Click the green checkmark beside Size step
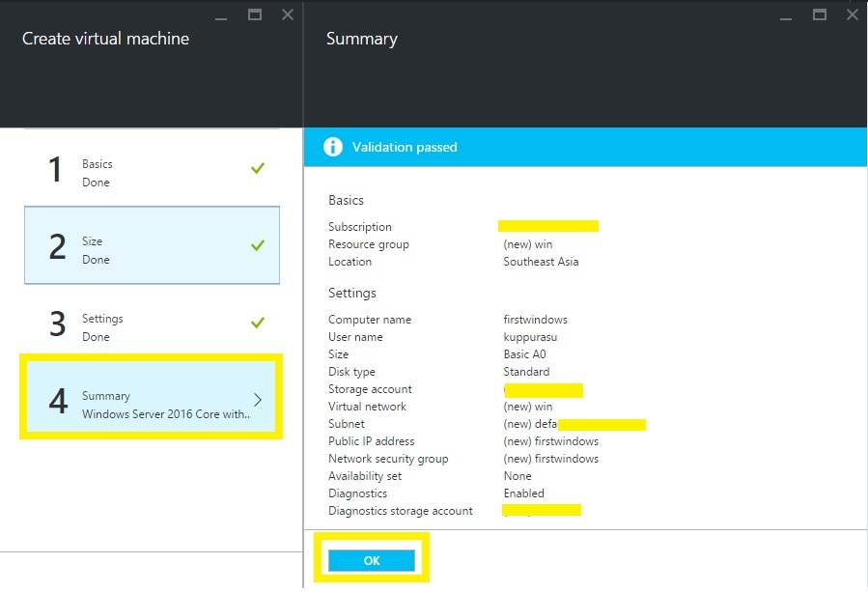868x592 pixels. point(257,245)
